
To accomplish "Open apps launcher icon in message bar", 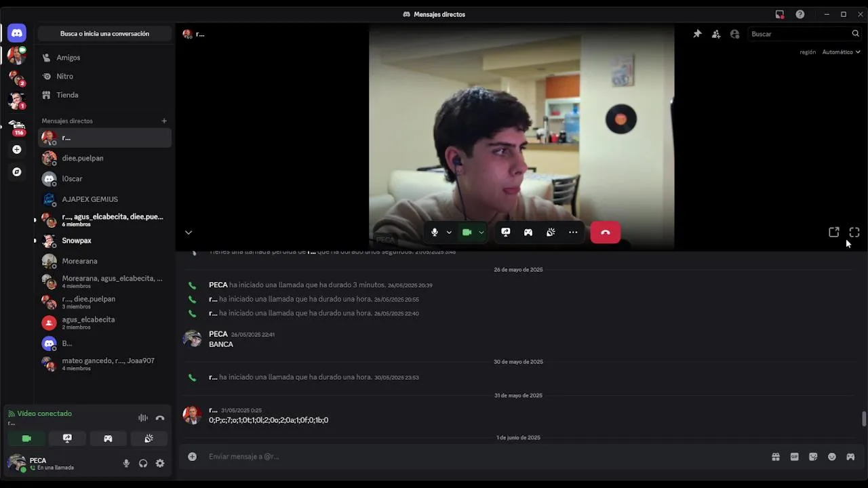I will [850, 457].
